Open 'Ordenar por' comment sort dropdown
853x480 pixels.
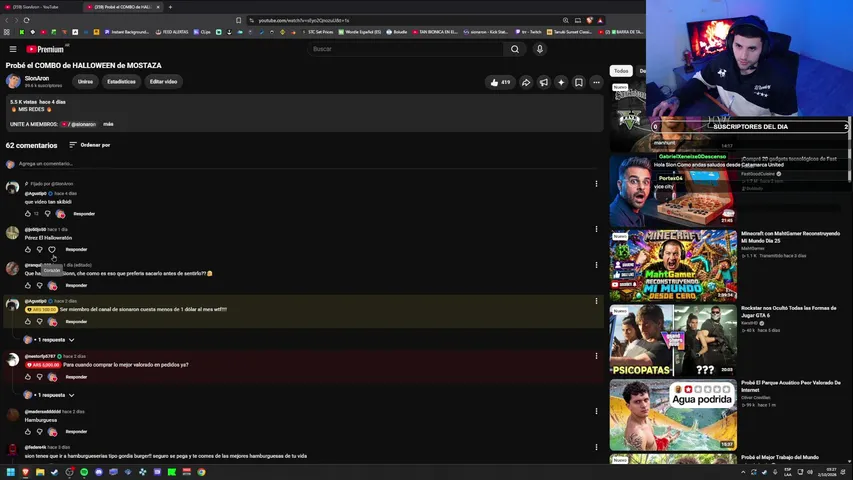tap(90, 145)
